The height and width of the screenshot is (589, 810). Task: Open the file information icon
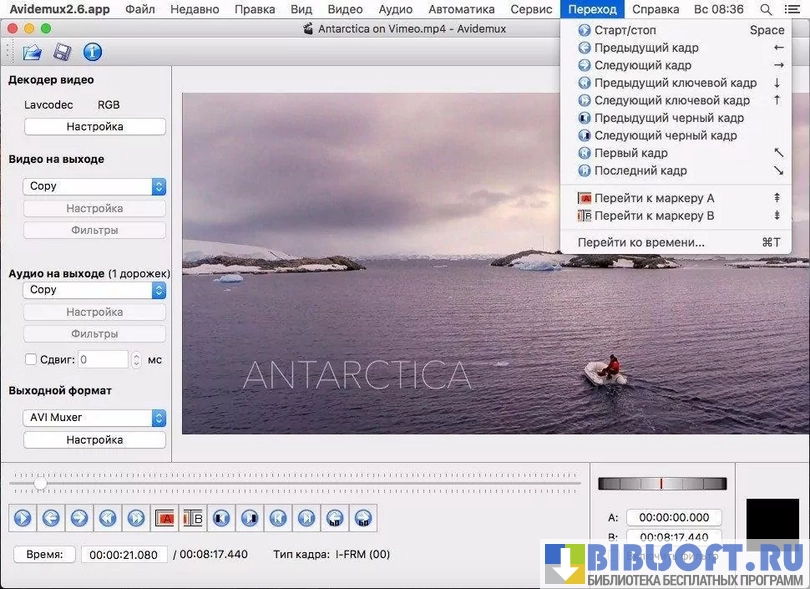point(92,52)
